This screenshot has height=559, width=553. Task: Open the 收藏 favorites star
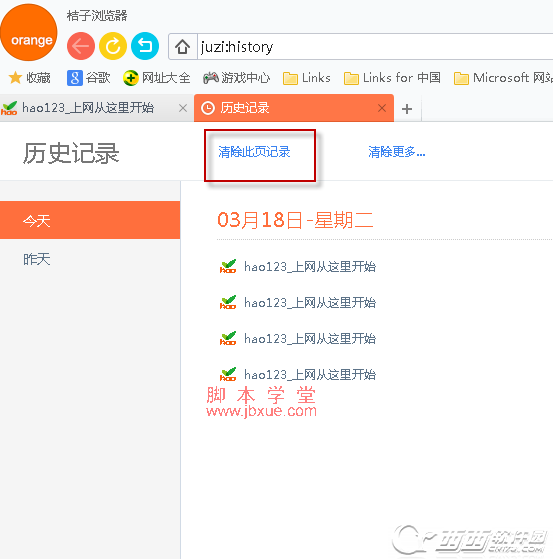click(x=30, y=78)
